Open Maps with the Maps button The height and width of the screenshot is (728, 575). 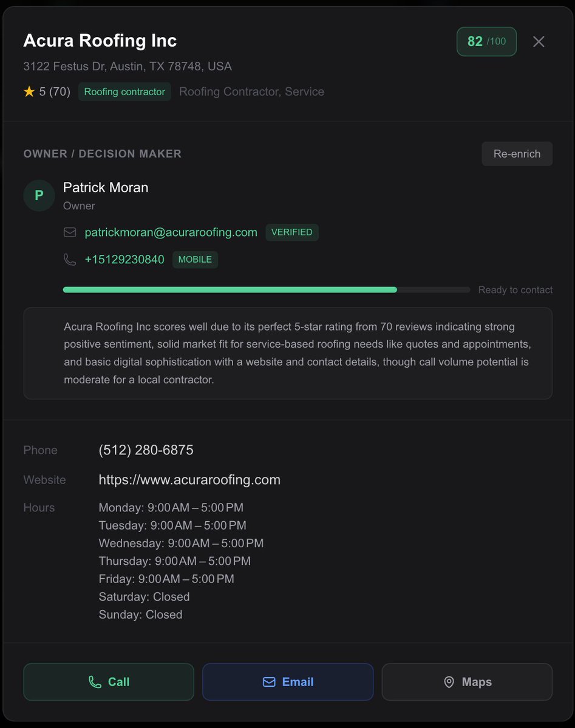pos(467,682)
